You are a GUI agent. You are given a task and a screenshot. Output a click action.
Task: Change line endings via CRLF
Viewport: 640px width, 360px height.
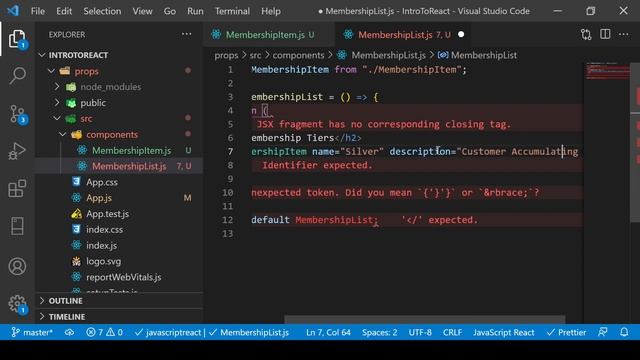click(x=452, y=332)
